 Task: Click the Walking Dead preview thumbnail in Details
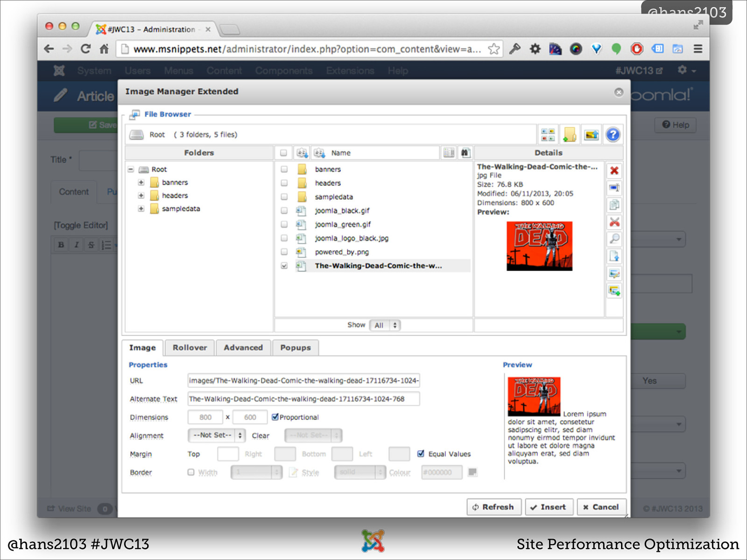pos(539,246)
